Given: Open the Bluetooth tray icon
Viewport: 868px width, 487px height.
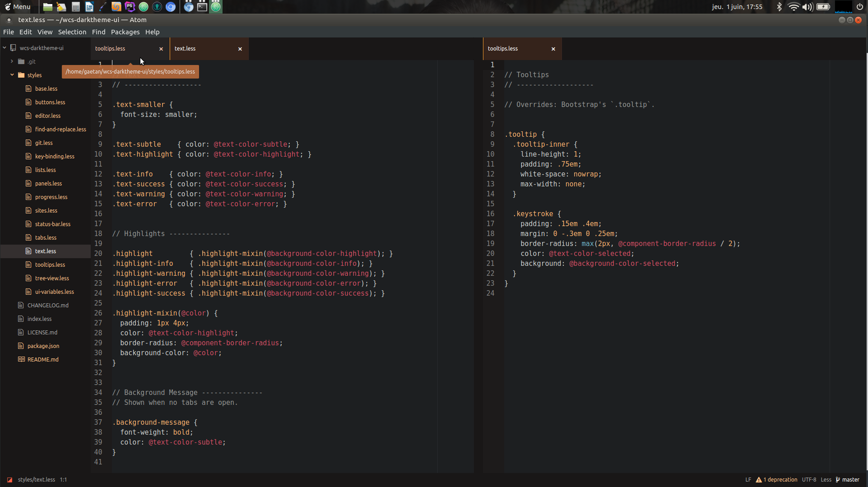Looking at the screenshot, I should pyautogui.click(x=779, y=7).
